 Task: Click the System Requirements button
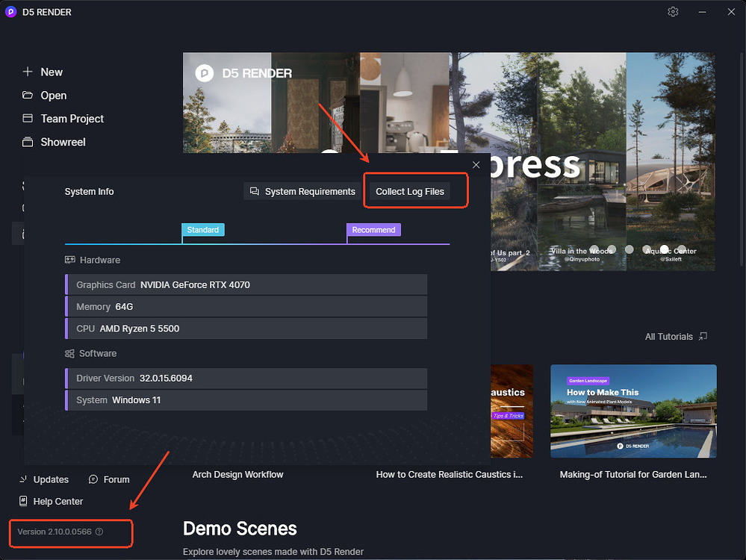pyautogui.click(x=302, y=191)
